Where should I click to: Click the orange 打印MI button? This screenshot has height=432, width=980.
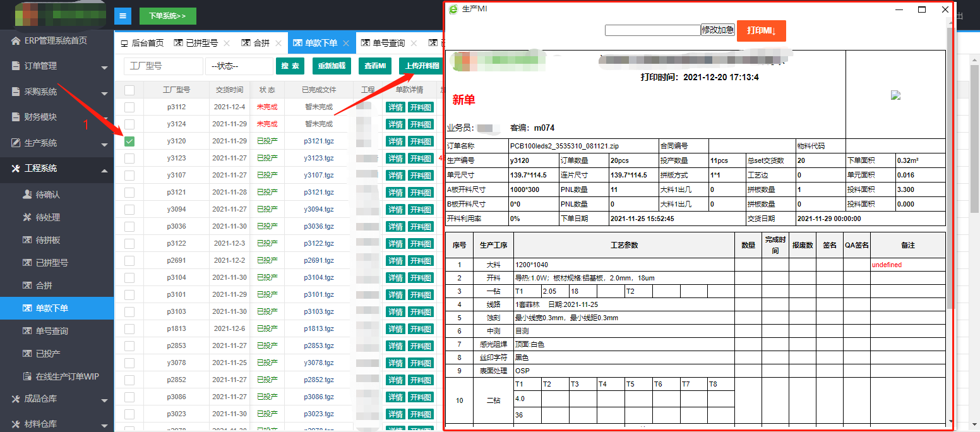pos(761,31)
